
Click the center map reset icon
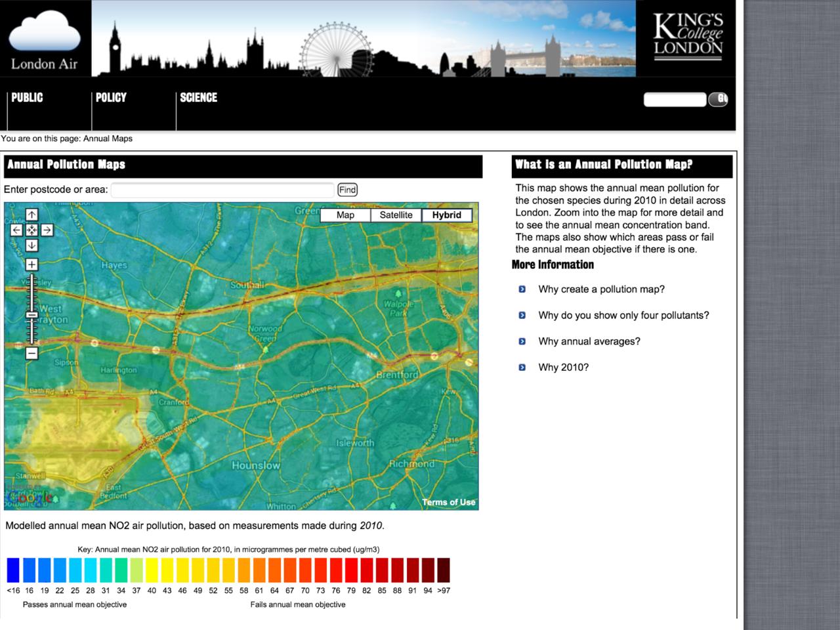click(x=31, y=230)
